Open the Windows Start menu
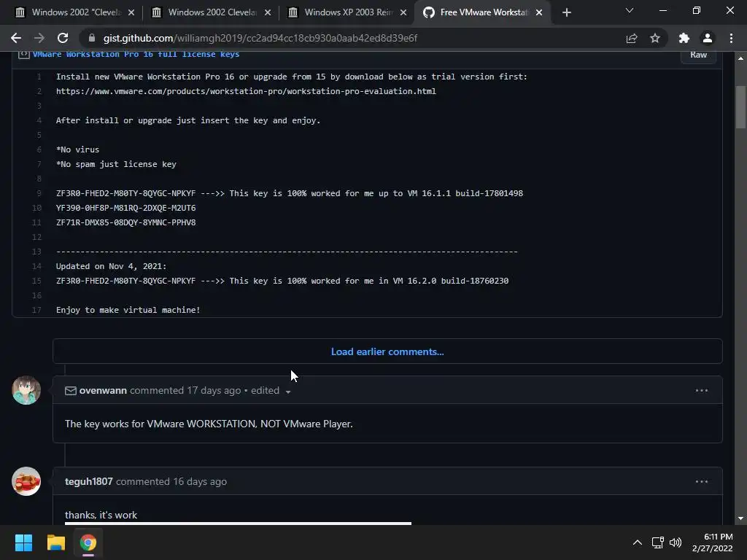Screen dimensions: 747x560 23,542
